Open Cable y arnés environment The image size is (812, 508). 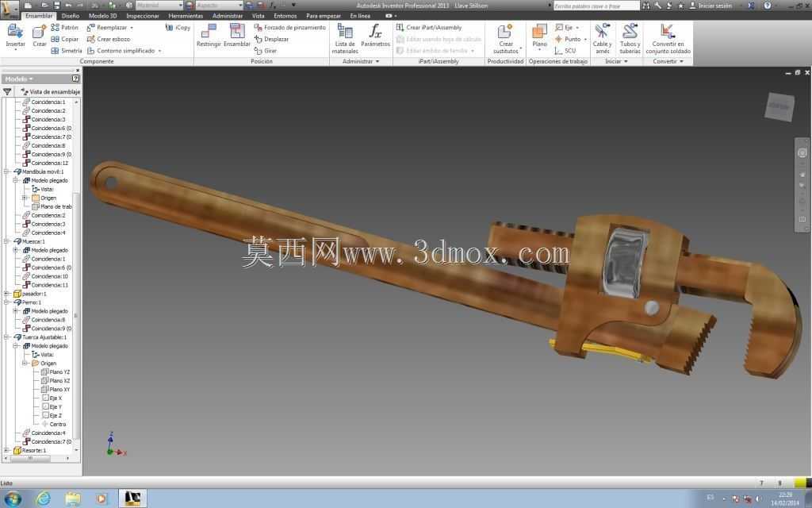click(x=603, y=38)
